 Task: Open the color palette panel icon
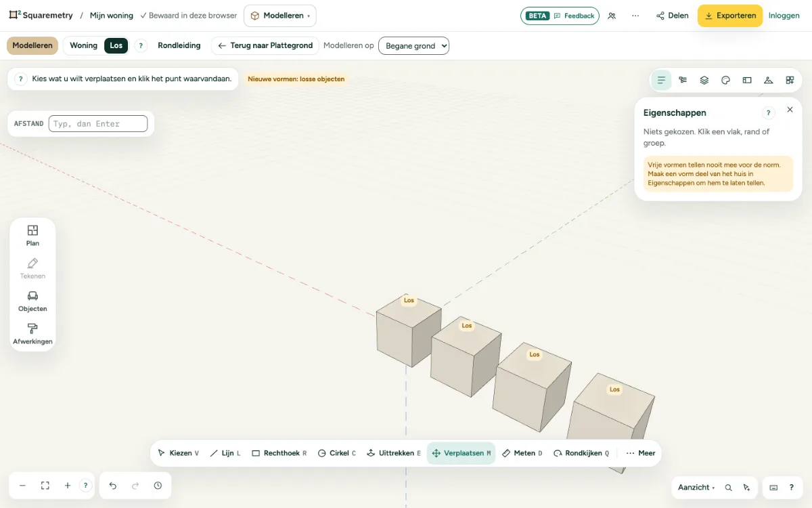[725, 80]
